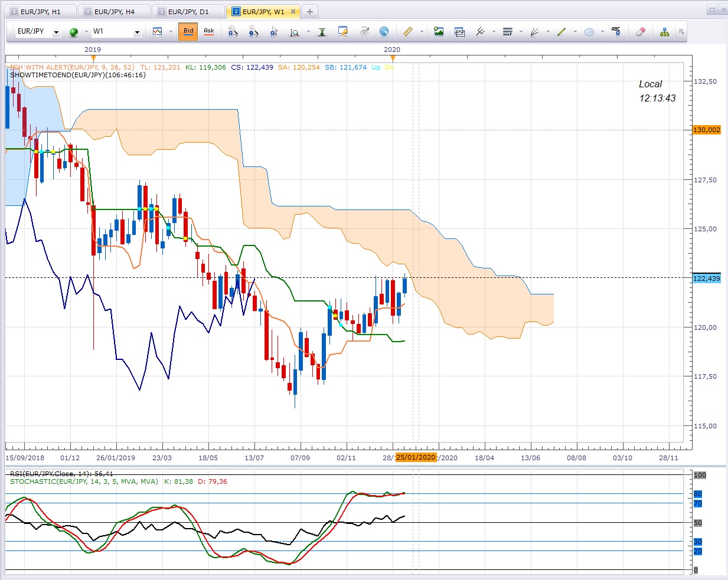The height and width of the screenshot is (580, 728).
Task: Select the fan lines drawing tool
Action: pyautogui.click(x=534, y=32)
